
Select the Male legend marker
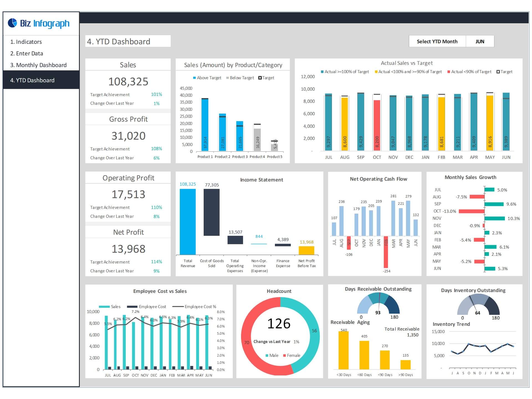[266, 355]
